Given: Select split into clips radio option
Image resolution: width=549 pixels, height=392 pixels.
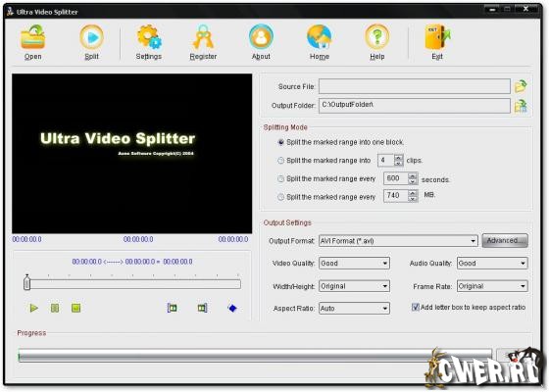Looking at the screenshot, I should (280, 161).
